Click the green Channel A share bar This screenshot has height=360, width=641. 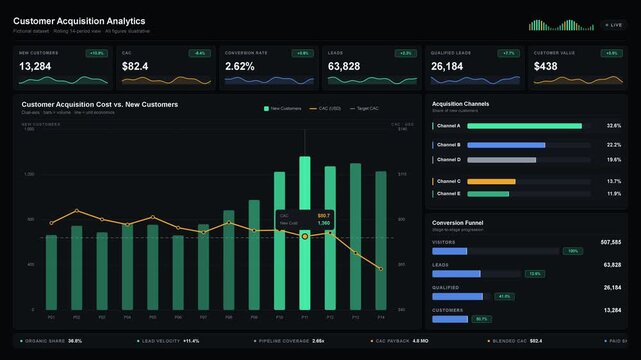click(x=524, y=126)
